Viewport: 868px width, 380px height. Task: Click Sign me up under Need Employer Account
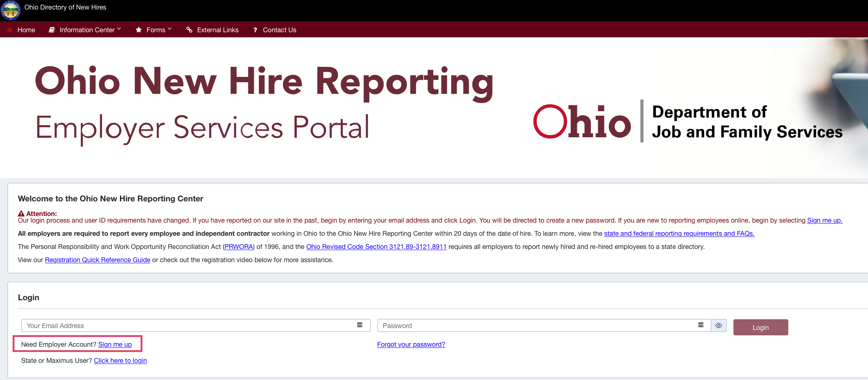115,344
